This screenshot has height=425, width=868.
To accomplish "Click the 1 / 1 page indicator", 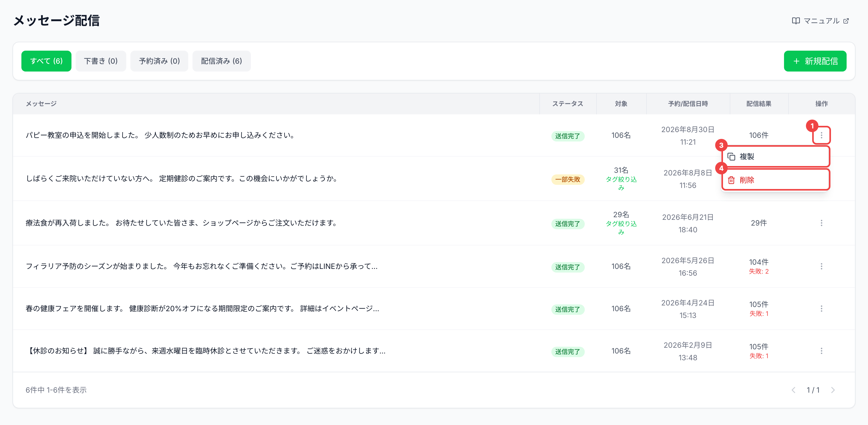I will (813, 390).
